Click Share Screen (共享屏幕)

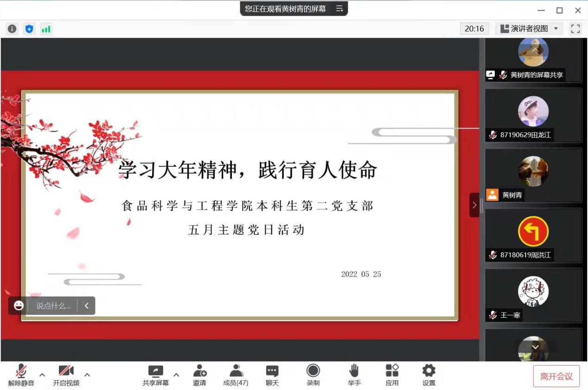click(x=155, y=375)
